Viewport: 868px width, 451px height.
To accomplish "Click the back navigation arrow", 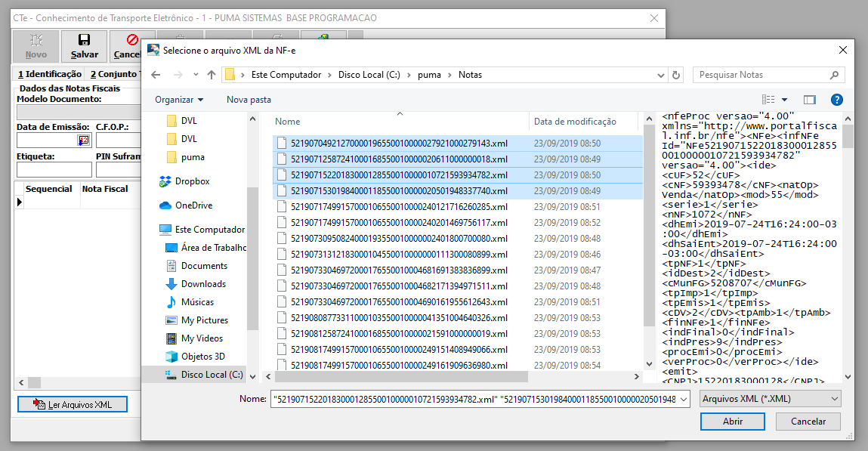I will [x=156, y=75].
